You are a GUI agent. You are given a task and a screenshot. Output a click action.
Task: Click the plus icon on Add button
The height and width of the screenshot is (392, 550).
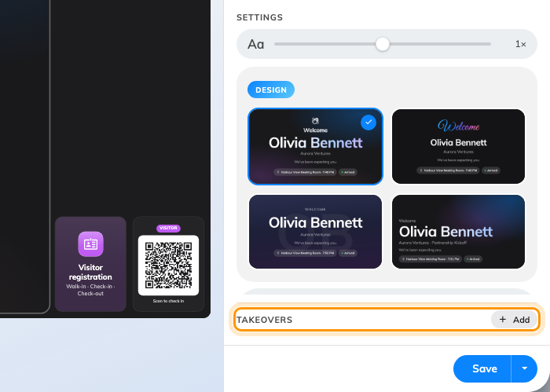coord(503,320)
